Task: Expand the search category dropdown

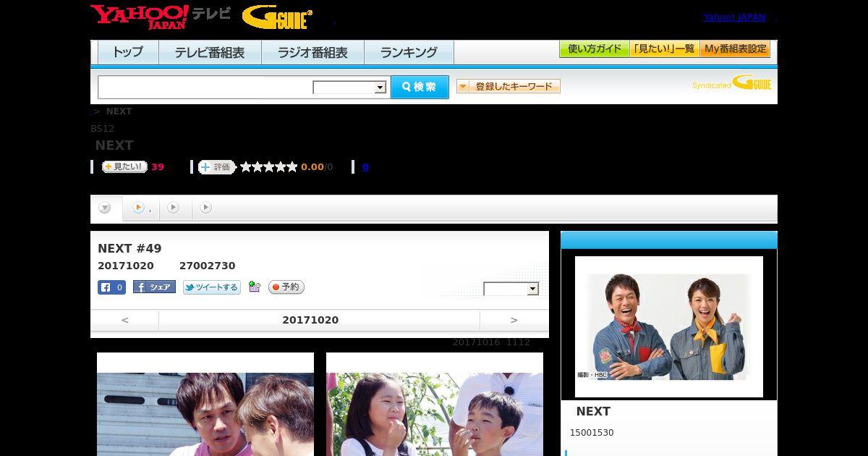Action: [x=349, y=88]
